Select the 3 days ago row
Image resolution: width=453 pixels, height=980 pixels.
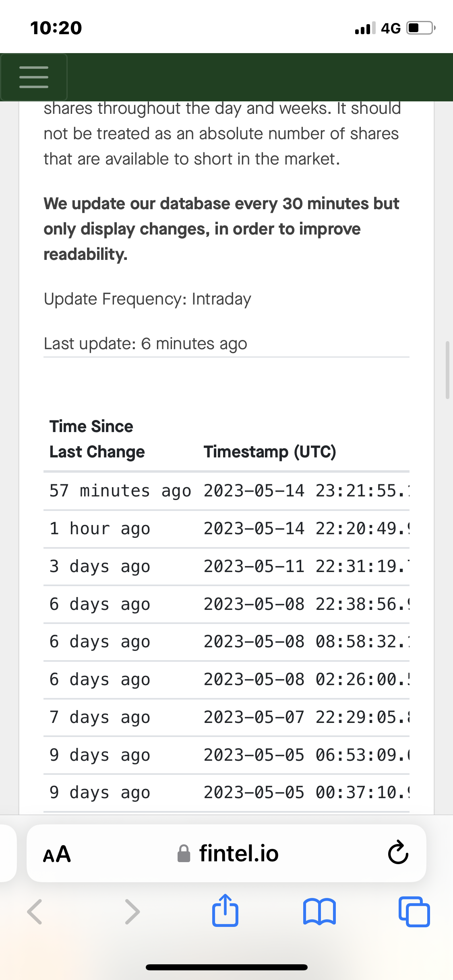tap(100, 566)
